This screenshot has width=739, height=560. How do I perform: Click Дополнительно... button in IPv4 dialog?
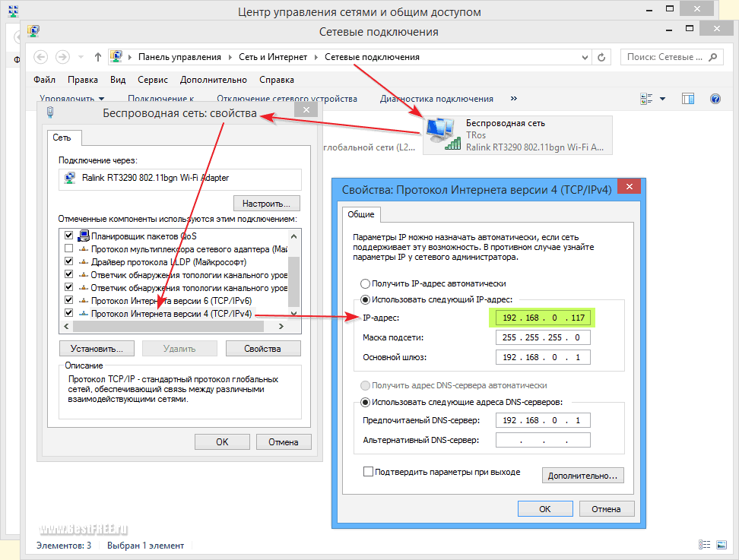tap(582, 476)
